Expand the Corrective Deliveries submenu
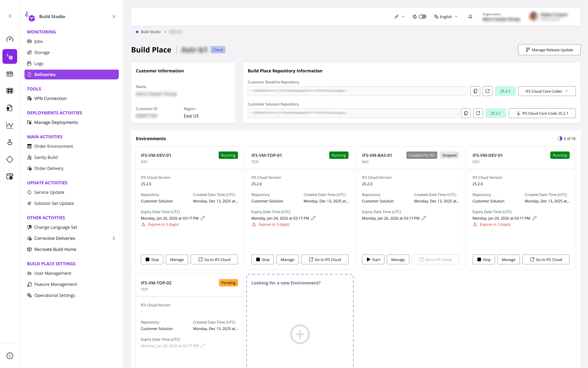Screen dimensions: 588x368 pyautogui.click(x=114, y=238)
